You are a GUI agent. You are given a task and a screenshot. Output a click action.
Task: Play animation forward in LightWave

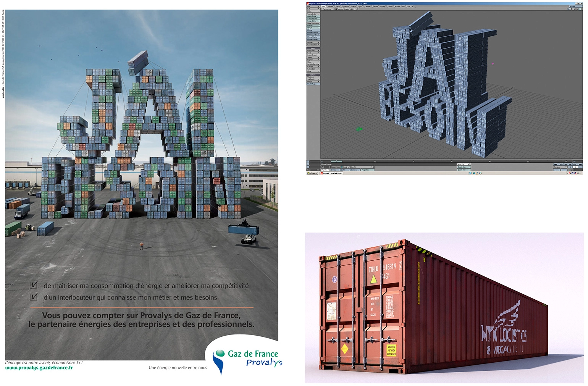[x=580, y=167]
